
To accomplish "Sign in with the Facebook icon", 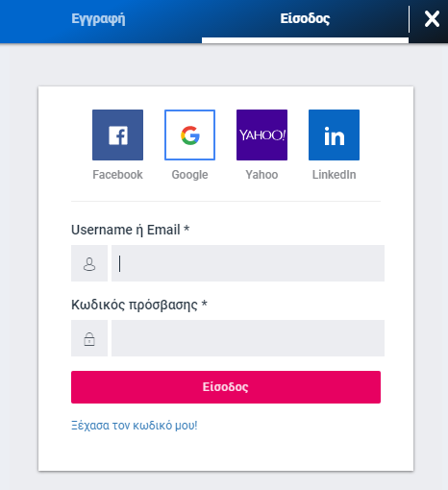I will coord(117,135).
